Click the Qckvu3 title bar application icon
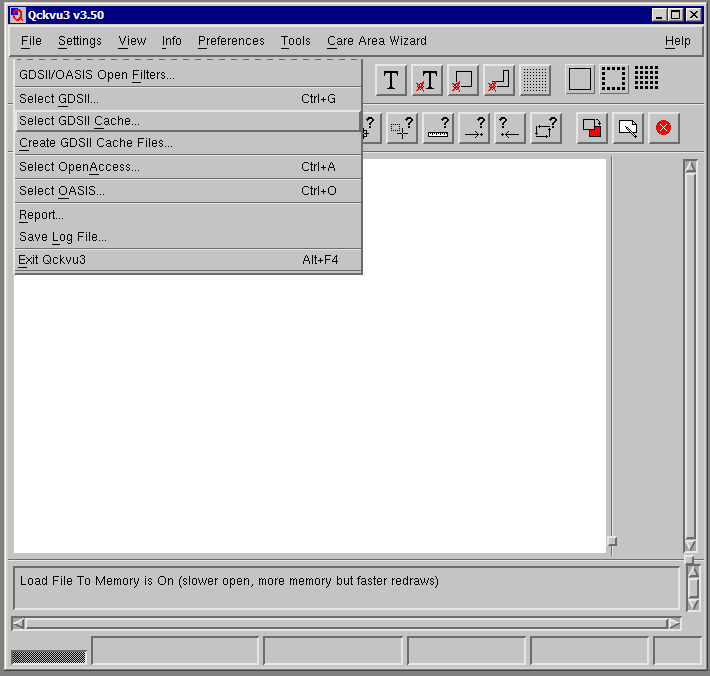Screen dimensions: 710x676 (17, 15)
